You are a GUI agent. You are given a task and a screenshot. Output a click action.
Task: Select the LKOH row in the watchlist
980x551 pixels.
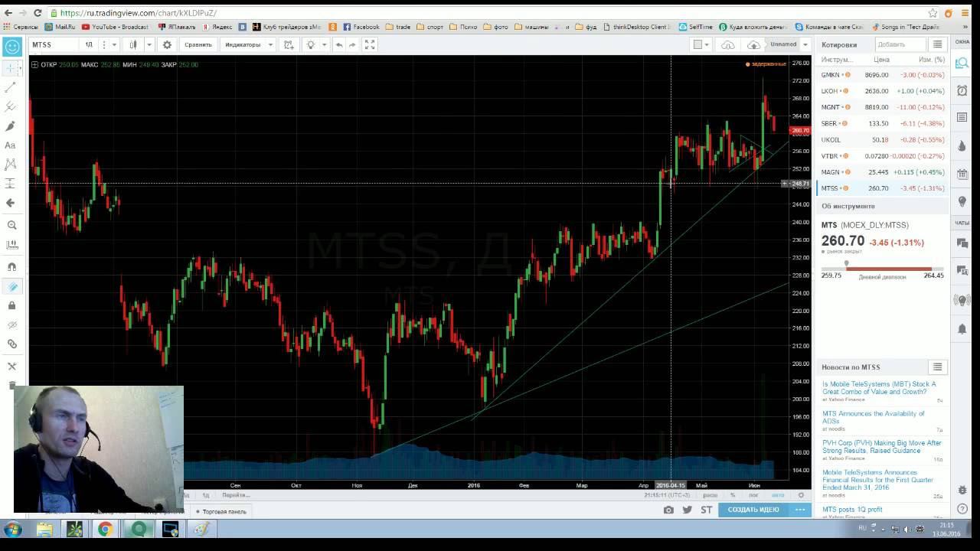[882, 91]
